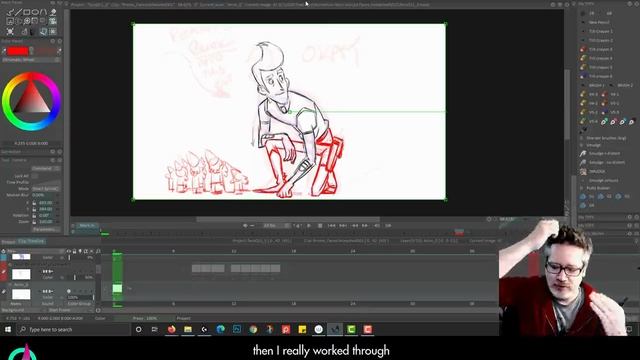The width and height of the screenshot is (640, 360).
Task: Select the spline curve tool
Action: (44, 12)
